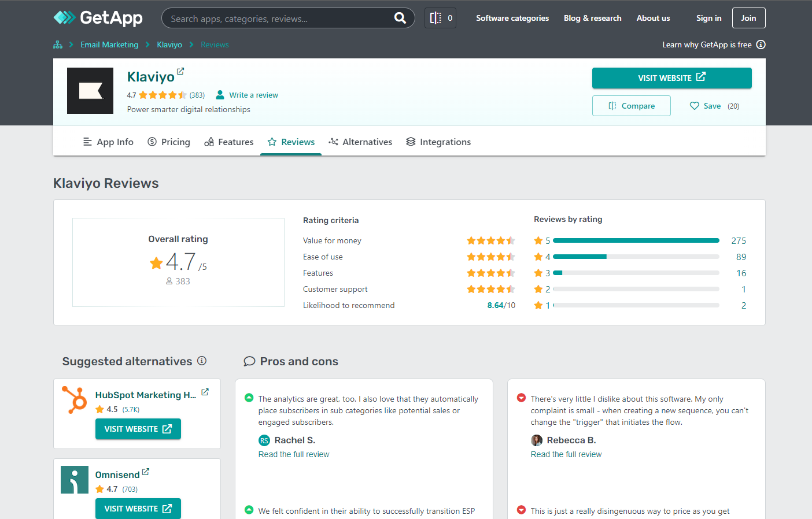The height and width of the screenshot is (519, 812).
Task: Click the overall rating star icon
Action: coord(156,263)
